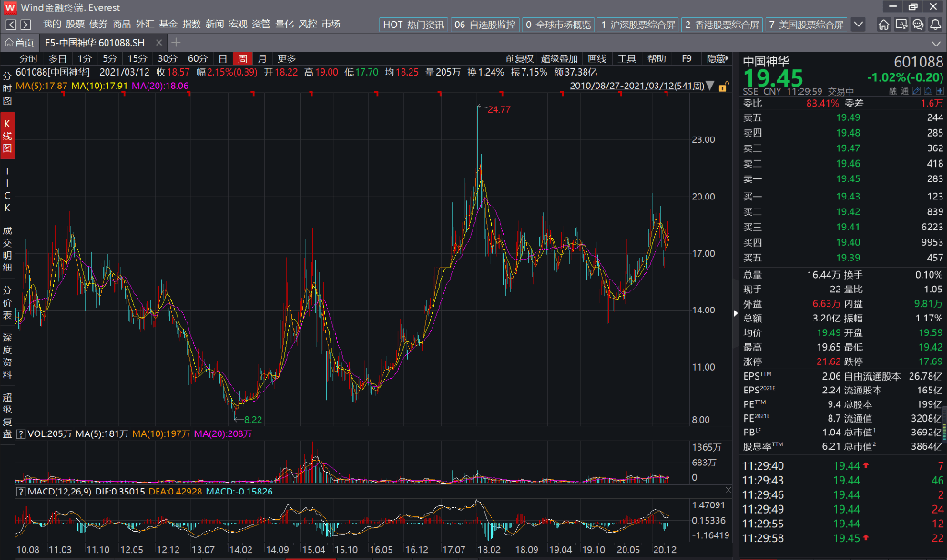This screenshot has width=947, height=560.
Task: Open the chat messages icon
Action: pyautogui.click(x=918, y=25)
